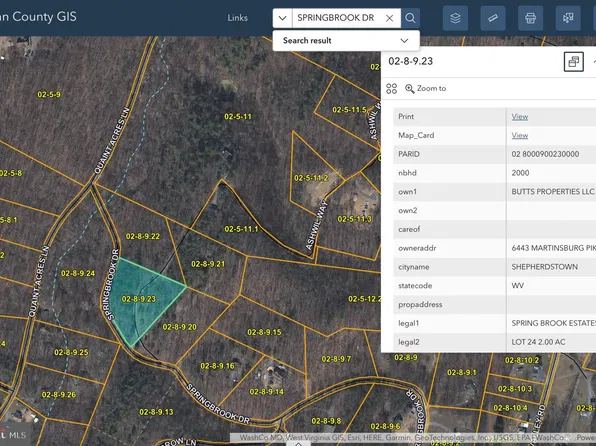Open the Map_Card View link

pos(520,135)
